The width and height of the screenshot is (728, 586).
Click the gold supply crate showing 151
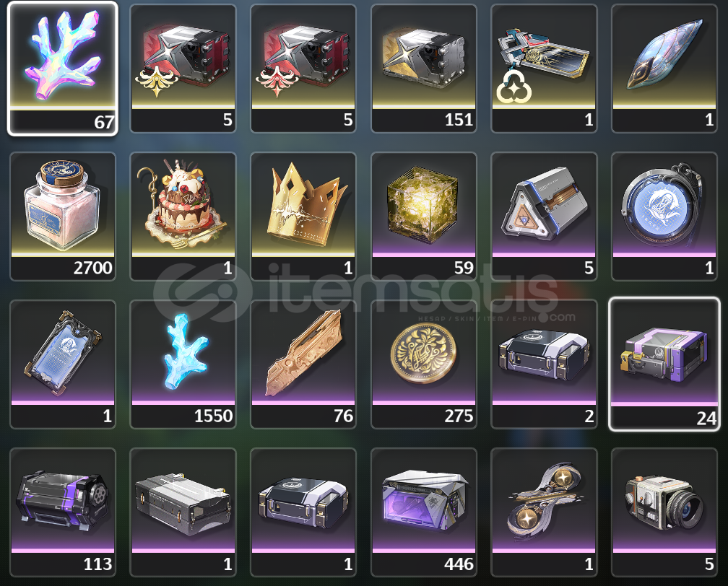tap(424, 69)
